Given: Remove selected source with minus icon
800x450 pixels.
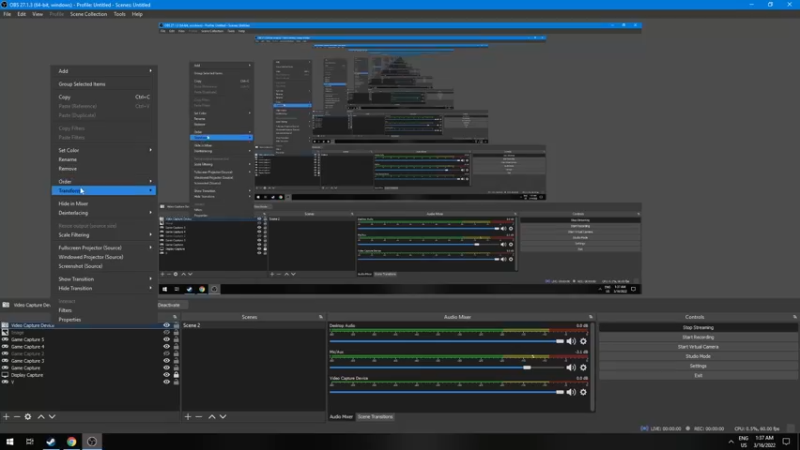Looking at the screenshot, I should 17,417.
